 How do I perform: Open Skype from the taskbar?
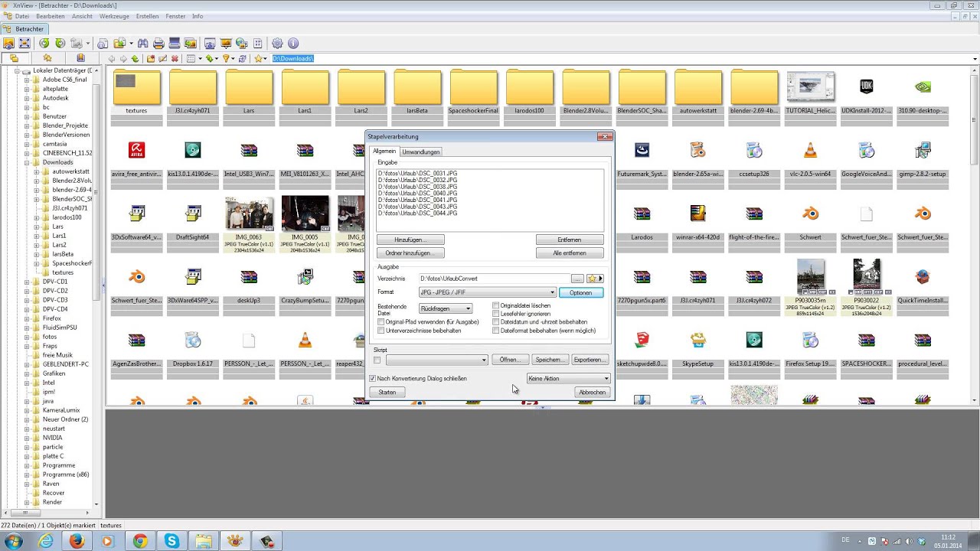pyautogui.click(x=171, y=541)
